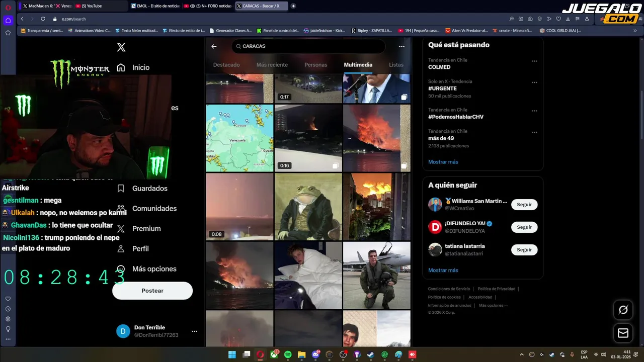Image resolution: width=644 pixels, height=362 pixels.
Task: Open the 0:16 video thumbnail
Action: click(308, 138)
